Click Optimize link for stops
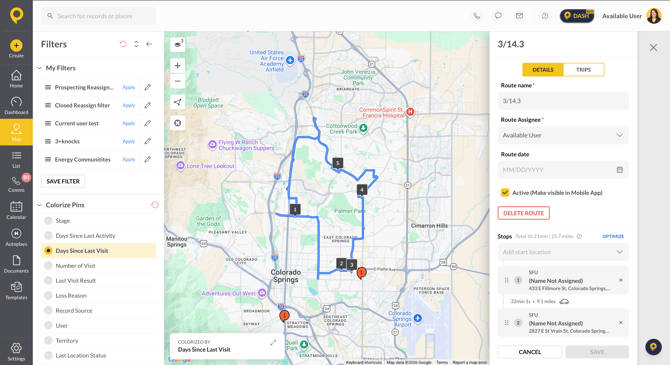 [613, 236]
